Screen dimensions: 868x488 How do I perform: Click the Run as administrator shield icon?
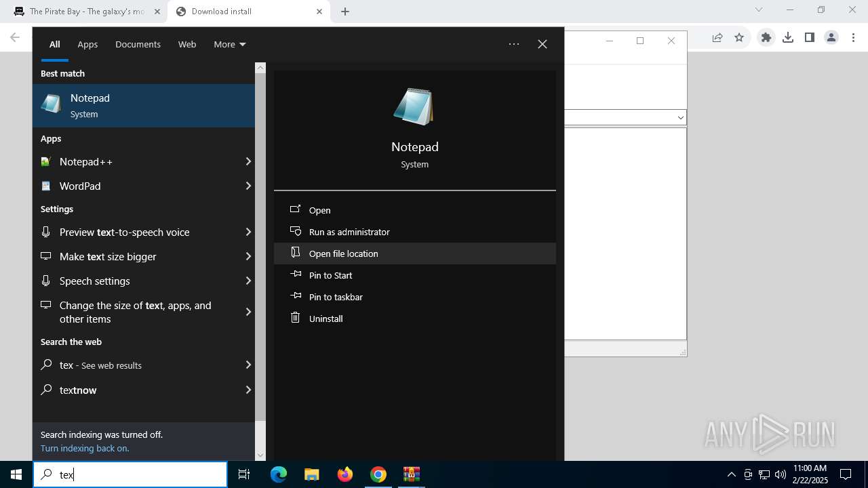coord(295,231)
